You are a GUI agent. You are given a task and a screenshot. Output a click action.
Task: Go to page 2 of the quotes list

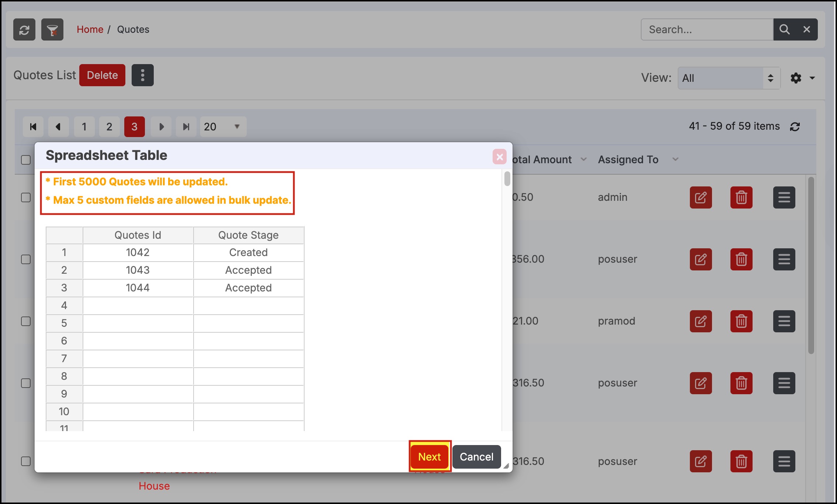point(109,127)
